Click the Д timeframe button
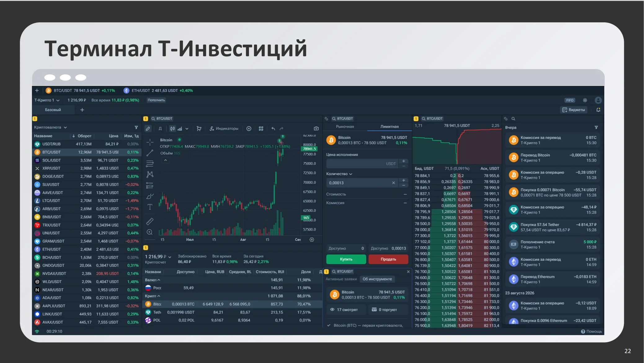Screen dimensions: 644x363 pos(160,129)
